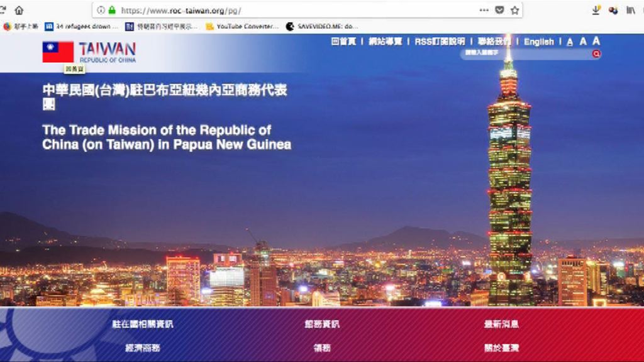
Task: Open the Page actions ellipsis in address bar
Action: click(483, 9)
